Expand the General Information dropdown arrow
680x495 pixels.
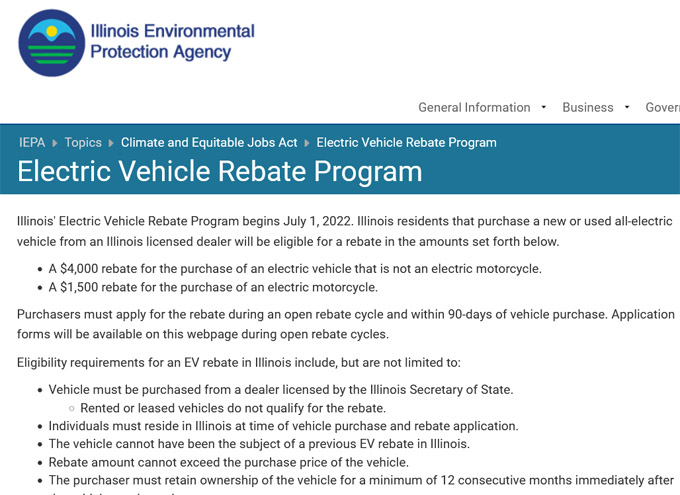tap(543, 107)
